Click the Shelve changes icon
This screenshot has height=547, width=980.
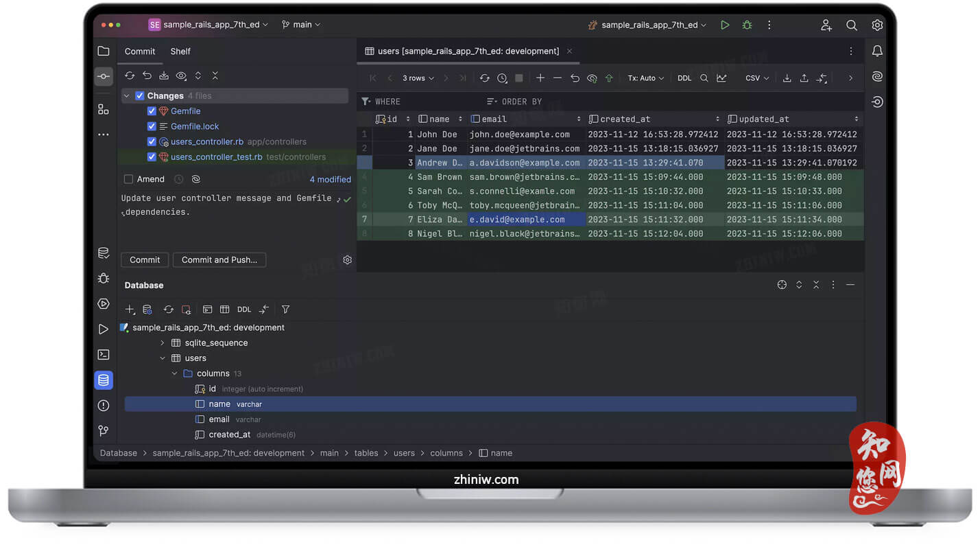click(x=164, y=75)
